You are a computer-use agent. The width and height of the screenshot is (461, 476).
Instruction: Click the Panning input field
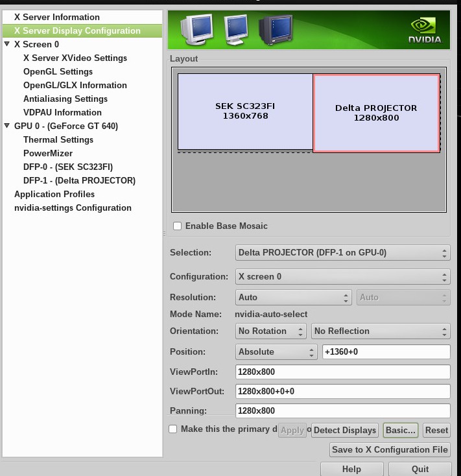point(342,411)
